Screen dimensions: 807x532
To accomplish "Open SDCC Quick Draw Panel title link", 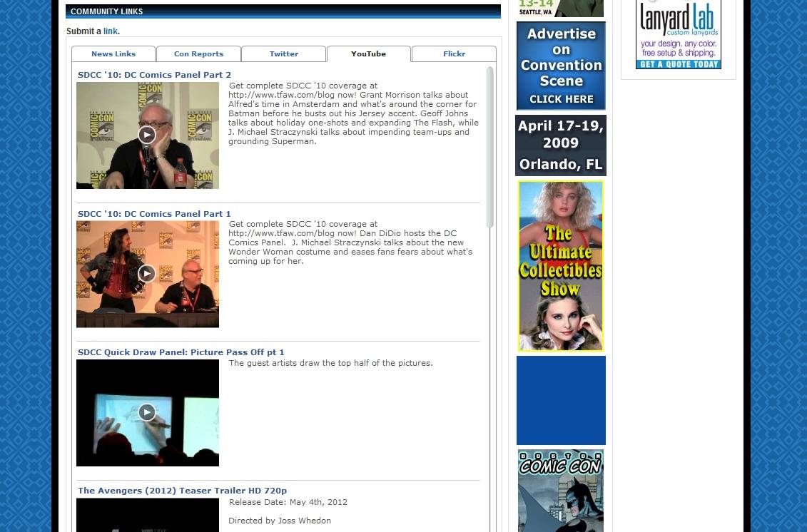I will pos(181,352).
